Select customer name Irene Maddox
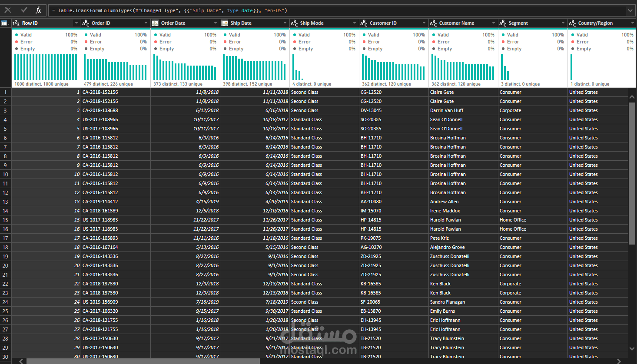637x364 pixels. 463,211
